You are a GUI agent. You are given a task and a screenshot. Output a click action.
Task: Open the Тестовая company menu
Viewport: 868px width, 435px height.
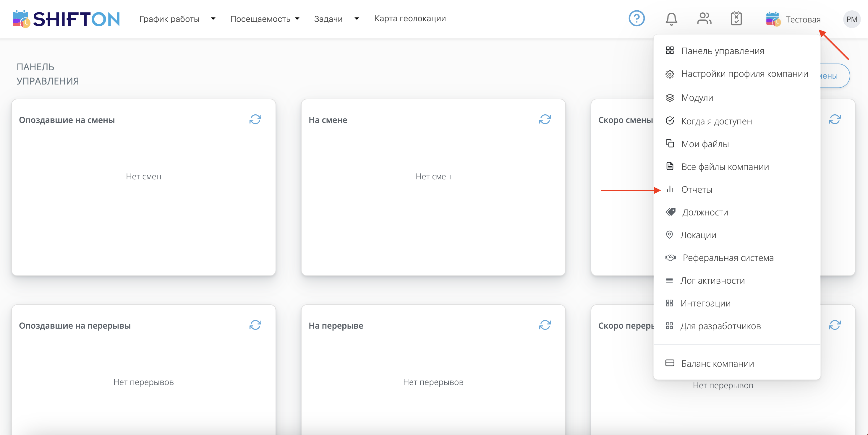coord(793,19)
